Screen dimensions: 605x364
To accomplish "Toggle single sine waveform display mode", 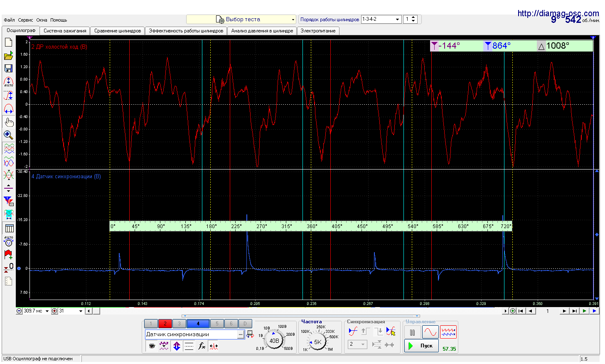I will [430, 332].
